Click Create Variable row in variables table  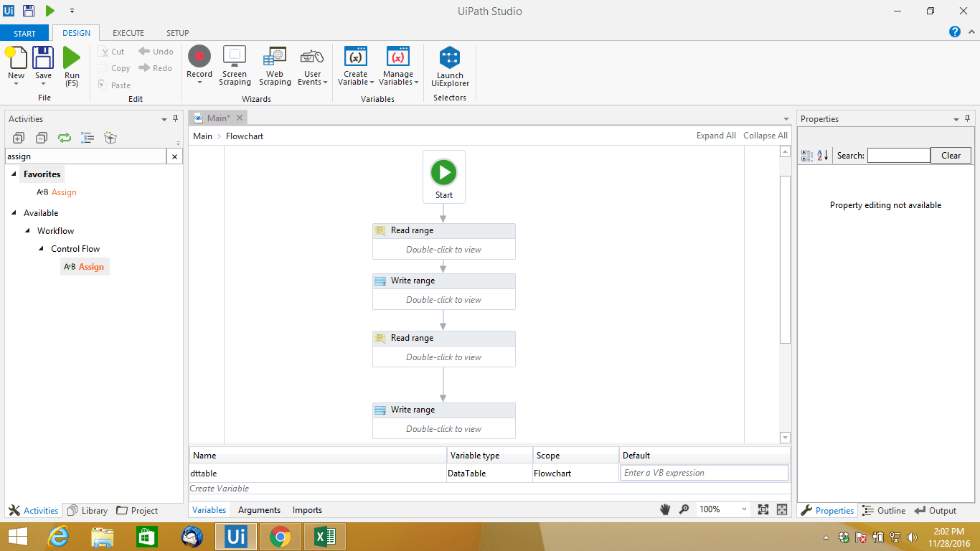(489, 489)
